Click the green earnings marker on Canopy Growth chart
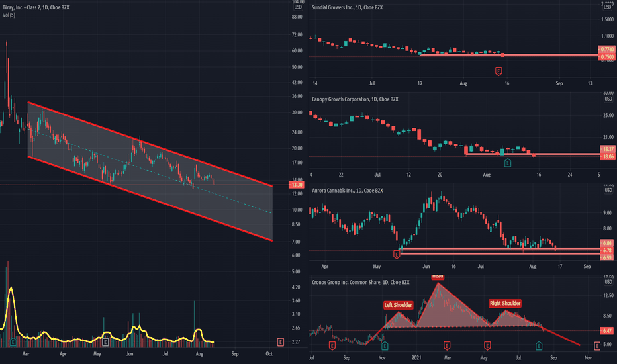 (508, 163)
